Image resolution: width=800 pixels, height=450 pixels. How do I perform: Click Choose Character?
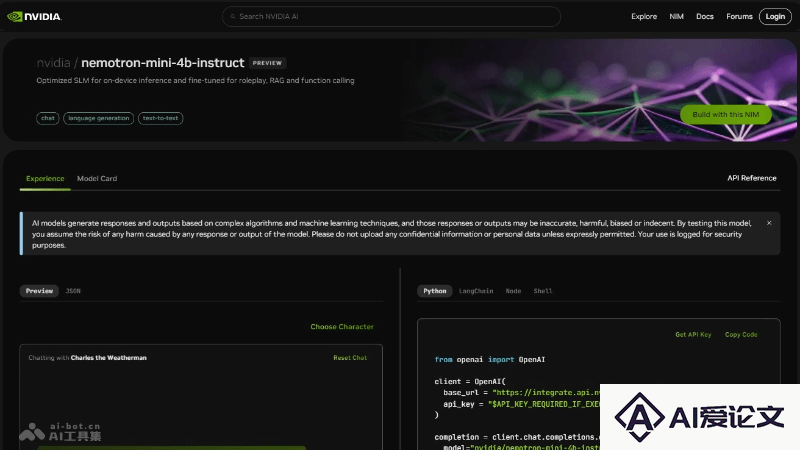tap(342, 327)
